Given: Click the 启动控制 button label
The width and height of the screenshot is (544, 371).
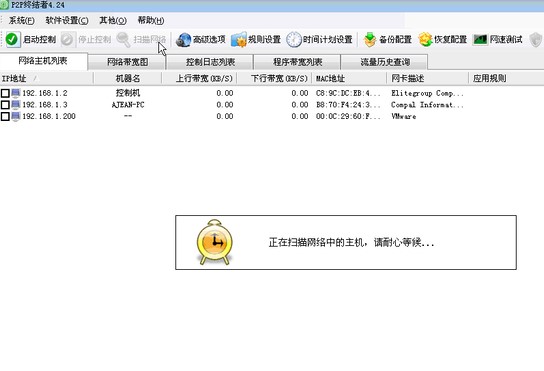Looking at the screenshot, I should 39,40.
